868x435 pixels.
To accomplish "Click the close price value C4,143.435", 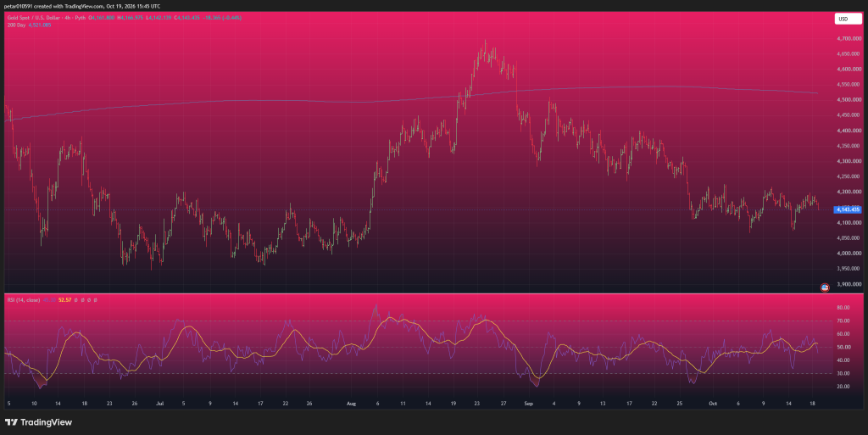I will point(187,18).
